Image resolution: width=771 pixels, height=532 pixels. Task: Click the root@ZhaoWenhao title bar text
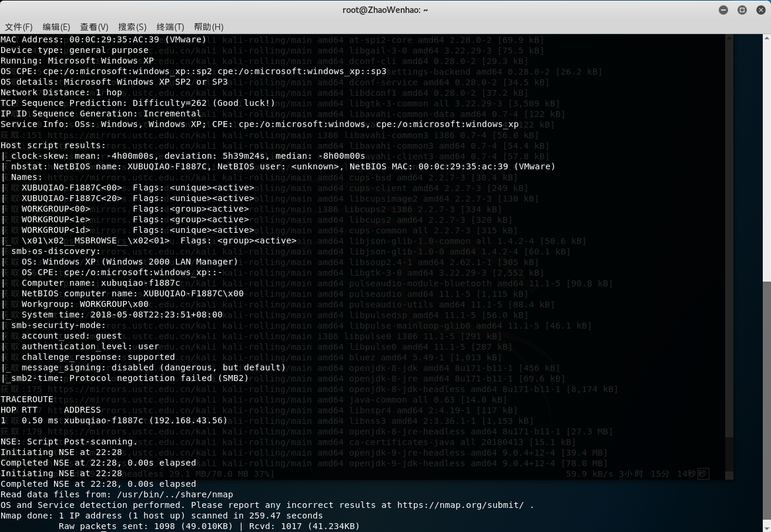point(385,10)
